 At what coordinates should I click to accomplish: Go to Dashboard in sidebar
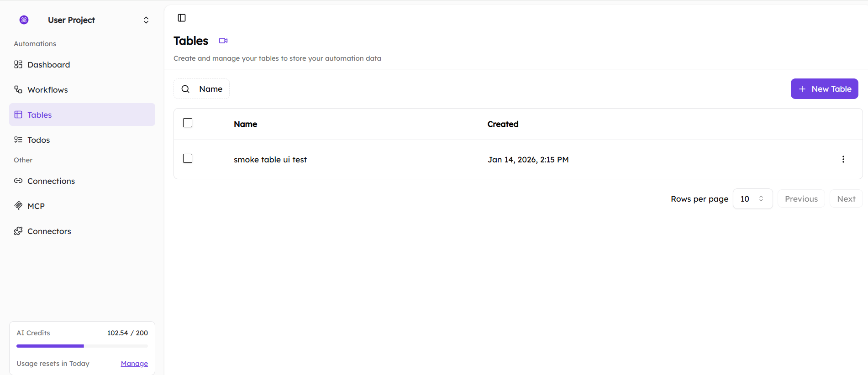pos(48,65)
